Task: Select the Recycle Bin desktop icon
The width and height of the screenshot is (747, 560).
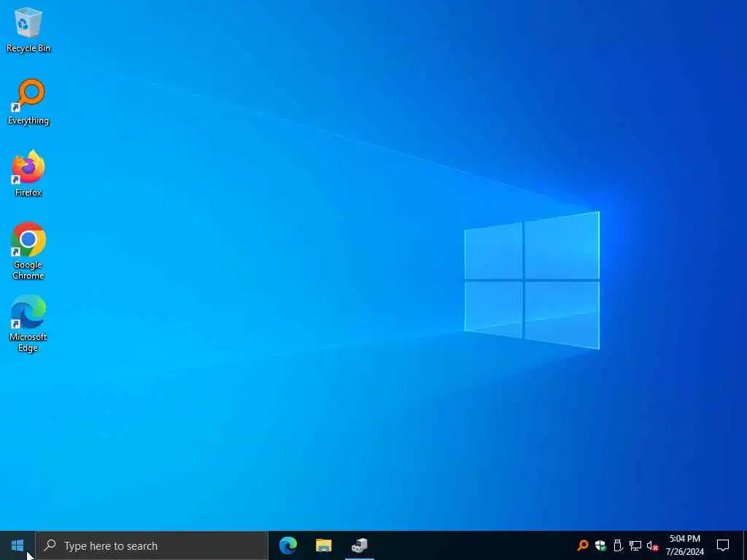Action: tap(28, 29)
